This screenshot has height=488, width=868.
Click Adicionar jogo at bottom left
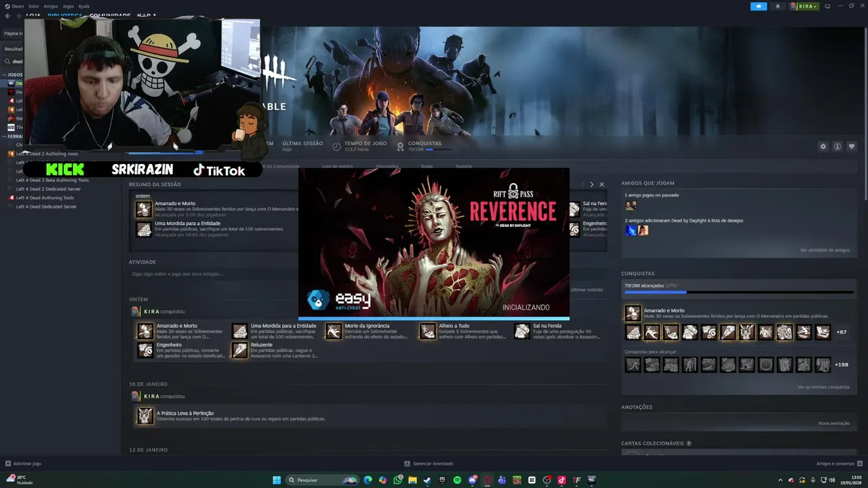coord(23,464)
